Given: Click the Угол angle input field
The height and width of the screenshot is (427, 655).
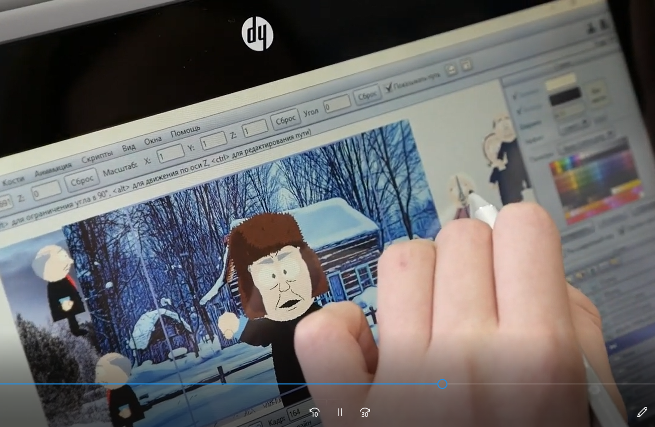Looking at the screenshot, I should coord(337,104).
